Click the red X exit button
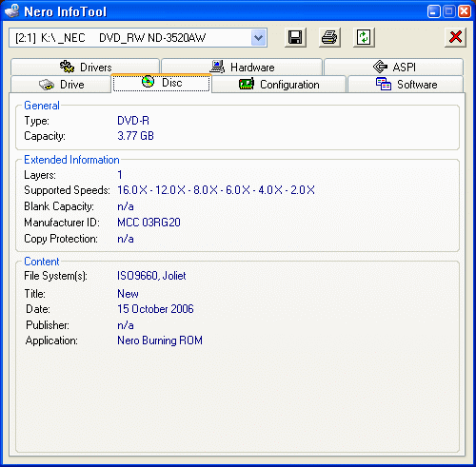Viewport: 476px width, 467px height. [x=455, y=38]
